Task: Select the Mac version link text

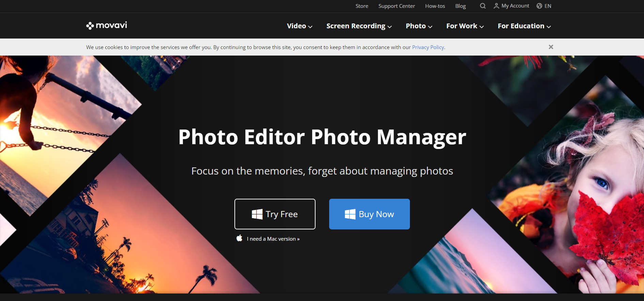Action: [x=273, y=239]
